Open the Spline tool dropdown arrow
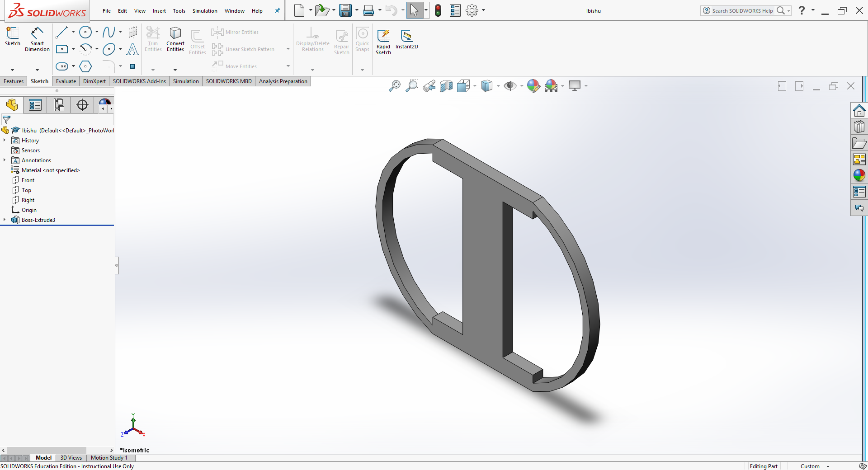The width and height of the screenshot is (868, 470). tap(120, 32)
